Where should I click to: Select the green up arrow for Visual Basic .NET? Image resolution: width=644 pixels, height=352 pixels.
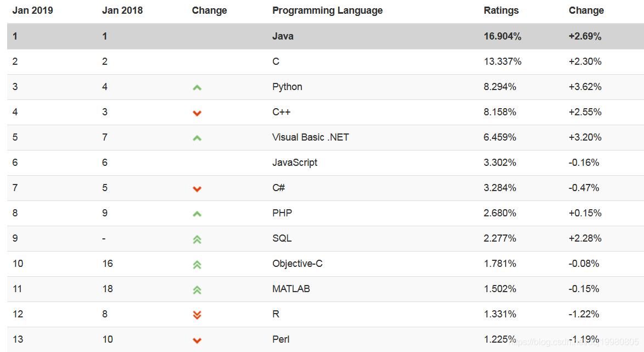(x=197, y=137)
